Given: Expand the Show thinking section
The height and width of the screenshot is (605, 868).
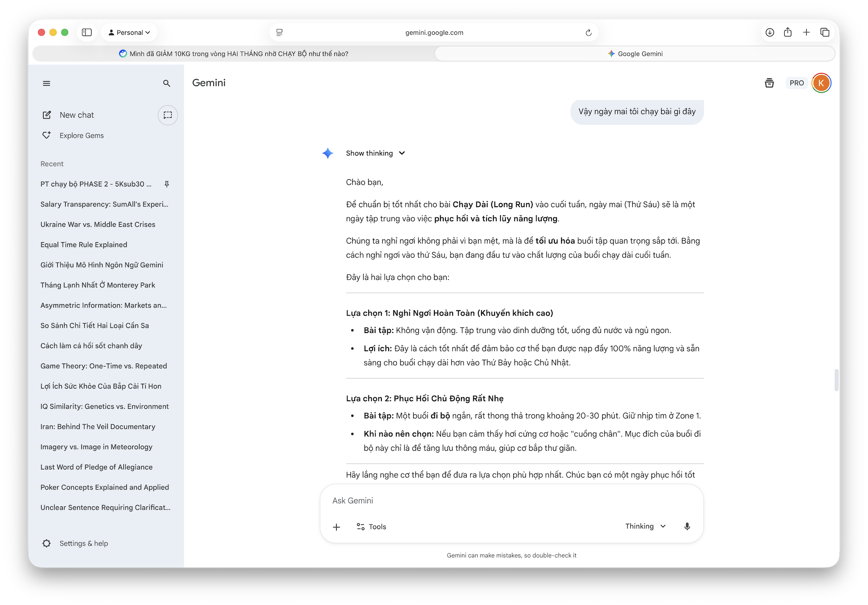Looking at the screenshot, I should click(376, 153).
